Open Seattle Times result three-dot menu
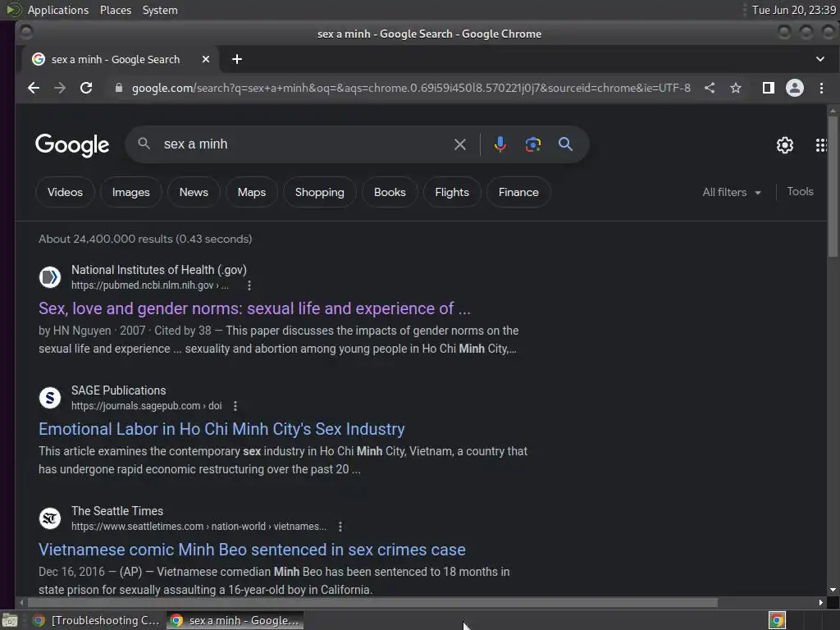This screenshot has width=840, height=630. (340, 527)
